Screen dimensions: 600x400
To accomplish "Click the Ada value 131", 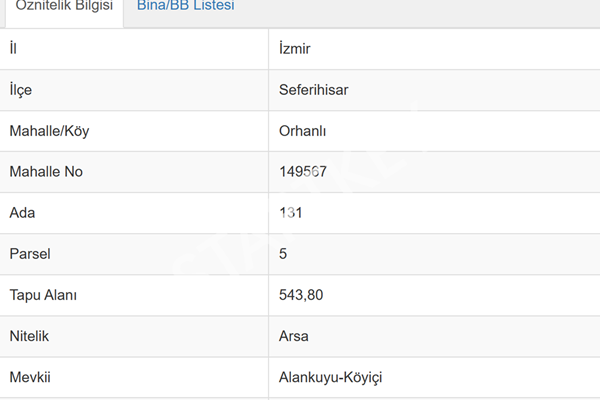I will [x=291, y=213].
